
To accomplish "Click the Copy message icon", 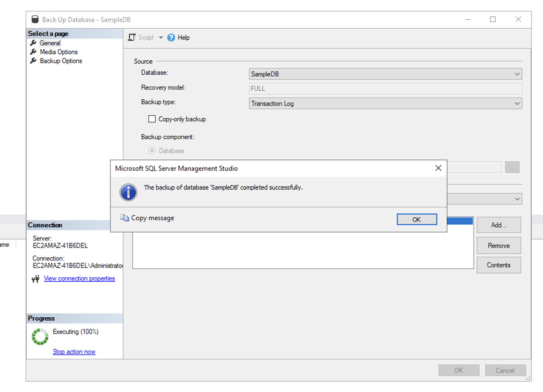I will click(x=124, y=218).
